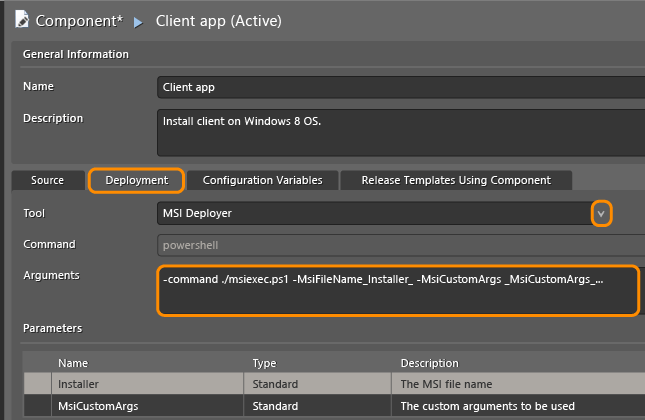Open the Tool dropdown arrow
Screen dimensions: 645x420
(x=601, y=213)
